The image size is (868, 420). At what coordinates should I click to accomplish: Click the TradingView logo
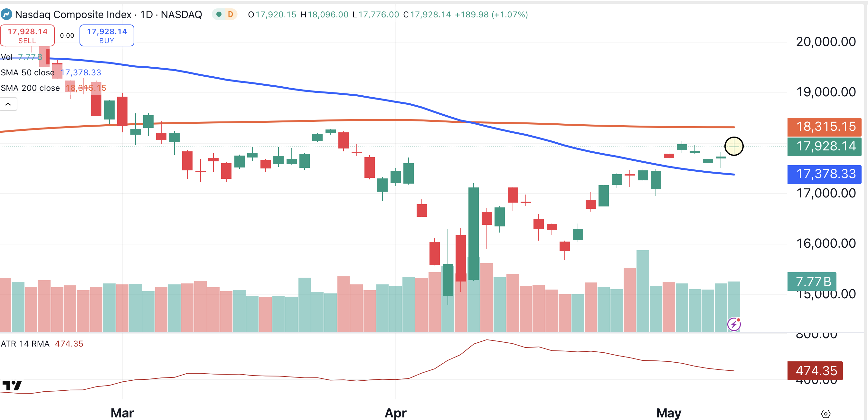12,385
